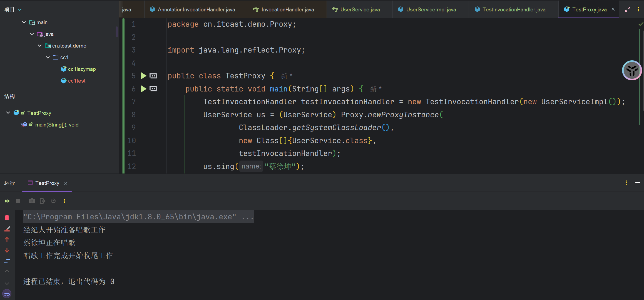Select main(String[]) in the structure panel
This screenshot has height=300, width=644.
point(57,125)
